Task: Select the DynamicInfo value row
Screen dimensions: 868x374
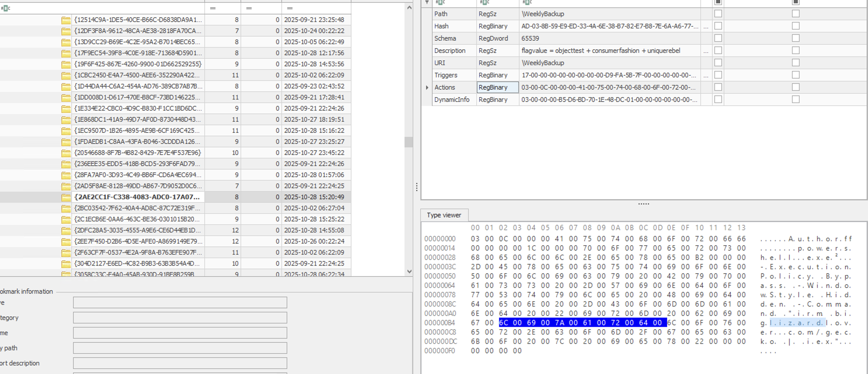Action: click(452, 100)
